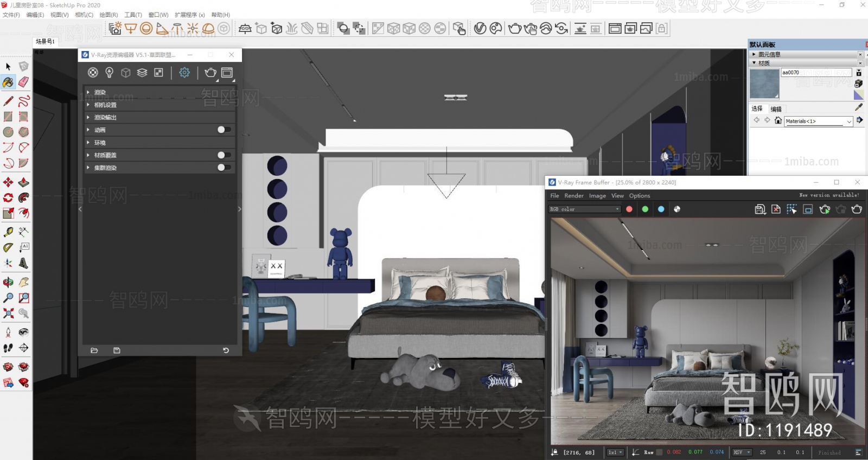Toggle green channel in Frame Buffer
The image size is (868, 460).
[645, 209]
